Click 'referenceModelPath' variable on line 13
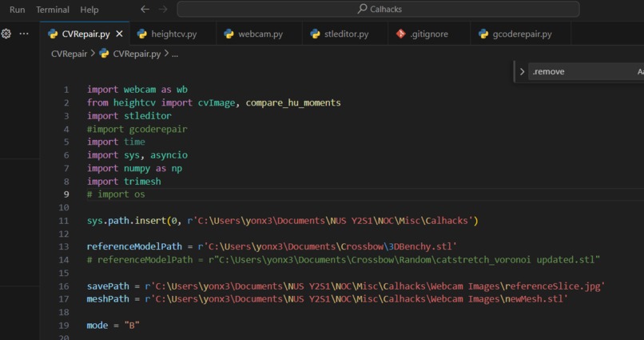 134,246
